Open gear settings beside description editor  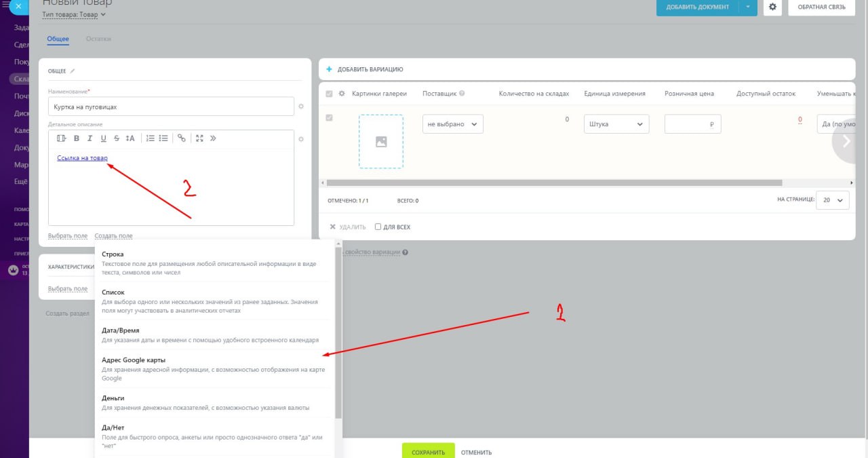[301, 139]
